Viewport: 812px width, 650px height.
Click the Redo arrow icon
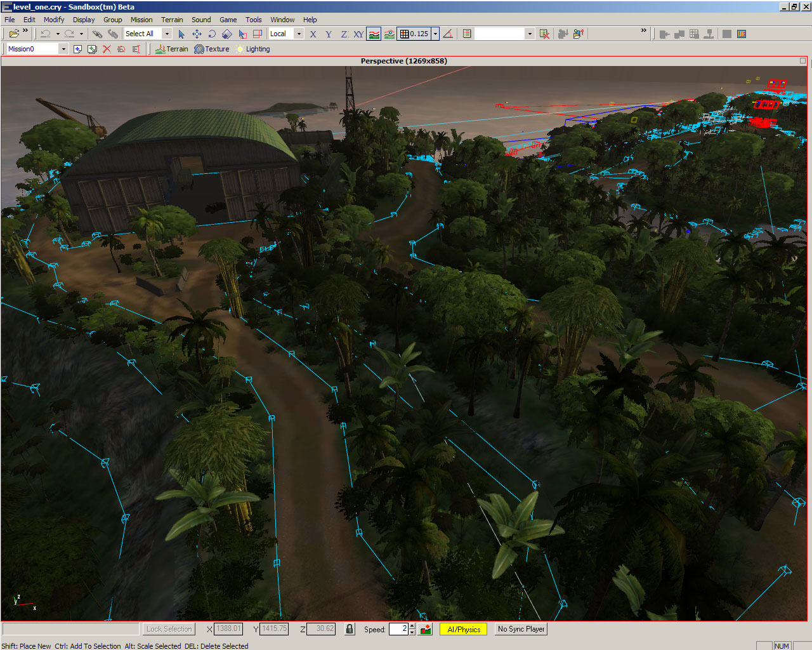[69, 34]
